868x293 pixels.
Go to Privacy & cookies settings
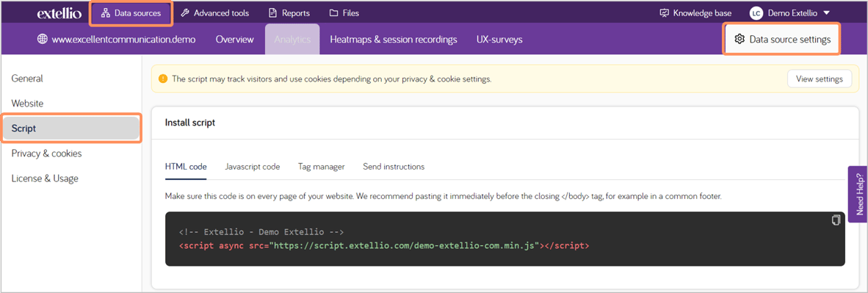[46, 153]
